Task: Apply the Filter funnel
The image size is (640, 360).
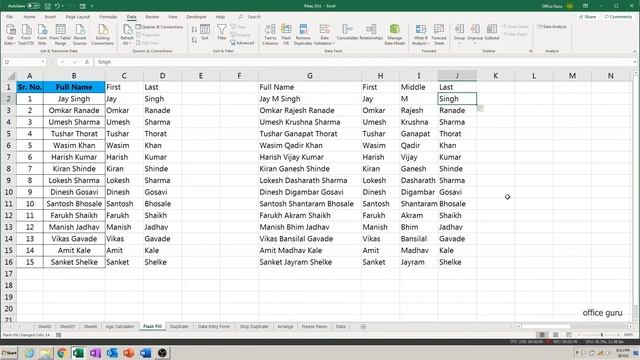Action: click(222, 33)
